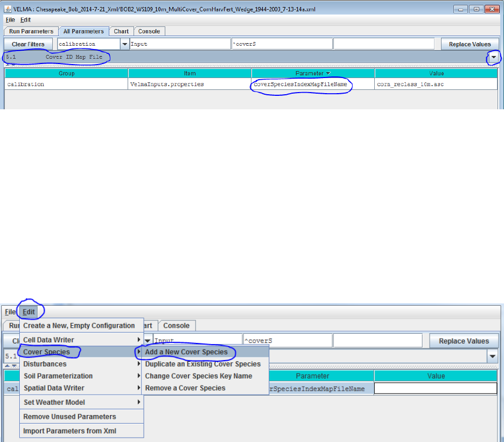The width and height of the screenshot is (504, 442).
Task: Close the VELMA window
Action: click(x=492, y=9)
